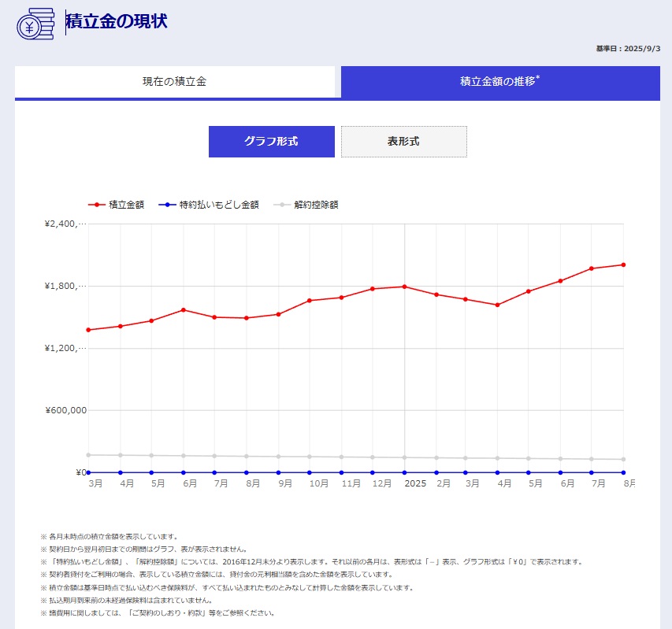This screenshot has height=629, width=672.
Task: Click the 積立金の現状 page heading
Action: point(117,21)
